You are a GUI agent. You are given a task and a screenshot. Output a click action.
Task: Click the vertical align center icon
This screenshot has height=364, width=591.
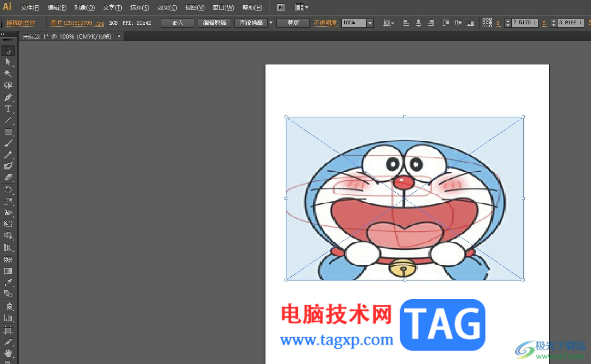tap(458, 23)
